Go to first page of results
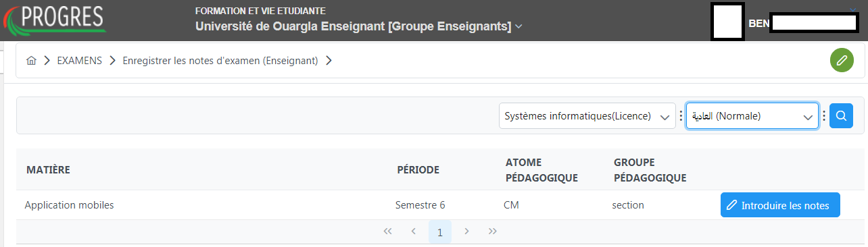 [387, 231]
